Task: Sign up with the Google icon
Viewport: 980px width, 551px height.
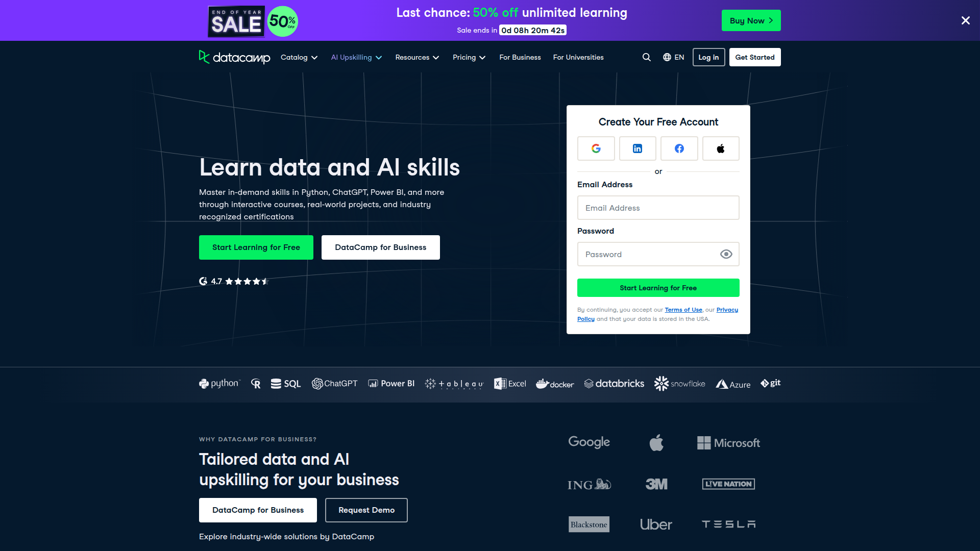Action: coord(596,148)
